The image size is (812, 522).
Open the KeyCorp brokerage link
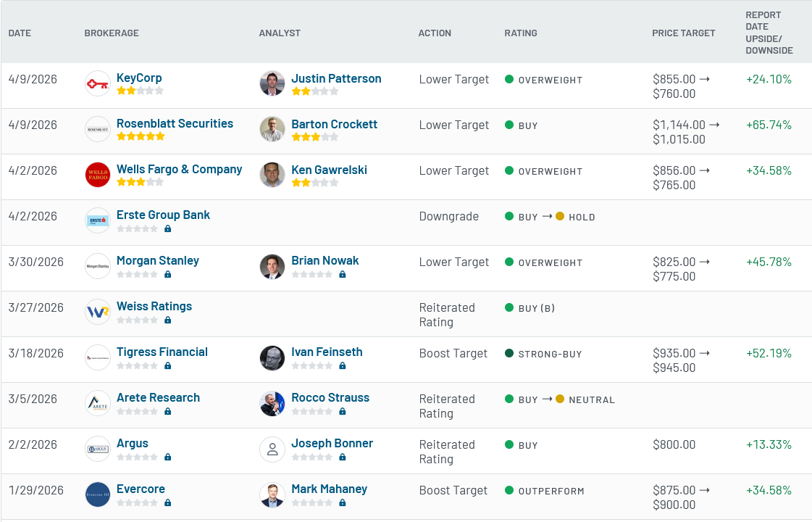coord(139,78)
